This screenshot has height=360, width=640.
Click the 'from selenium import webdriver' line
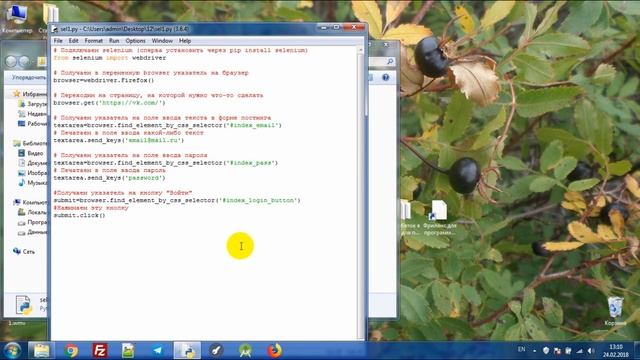[110, 58]
